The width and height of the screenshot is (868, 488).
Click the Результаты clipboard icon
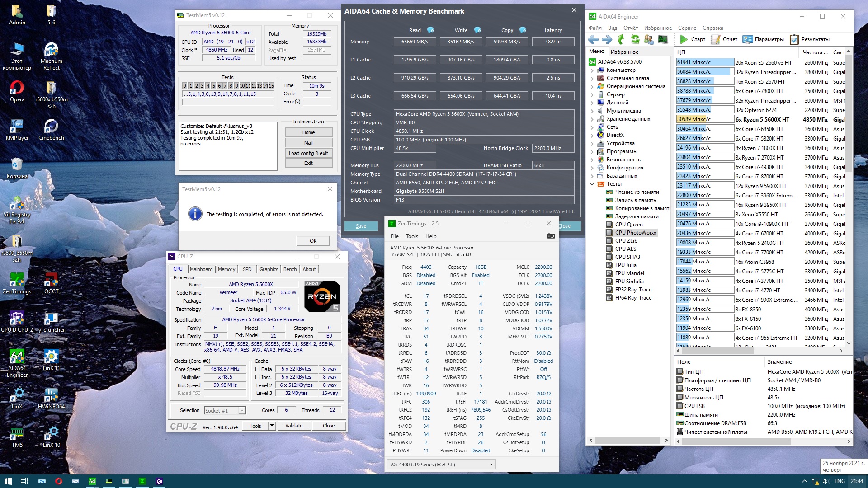794,39
